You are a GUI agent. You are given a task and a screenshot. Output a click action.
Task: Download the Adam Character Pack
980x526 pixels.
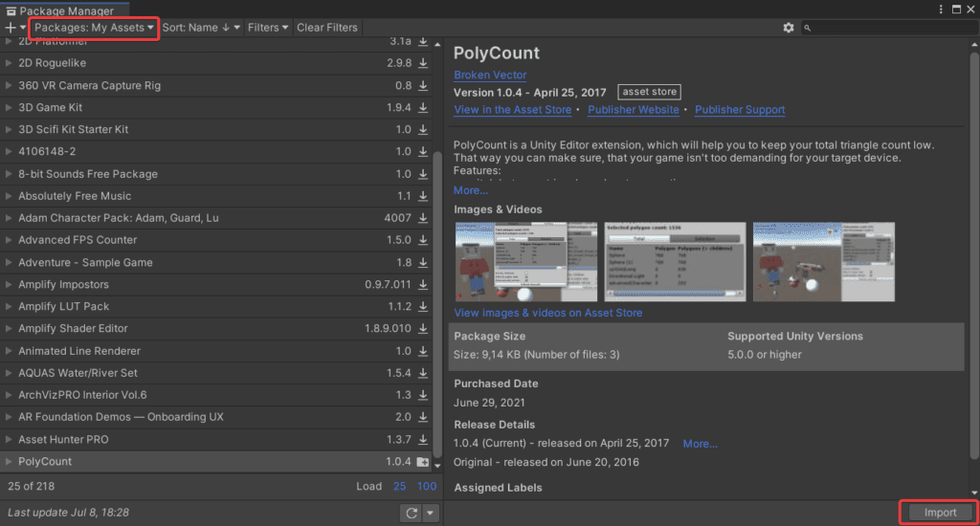(423, 218)
